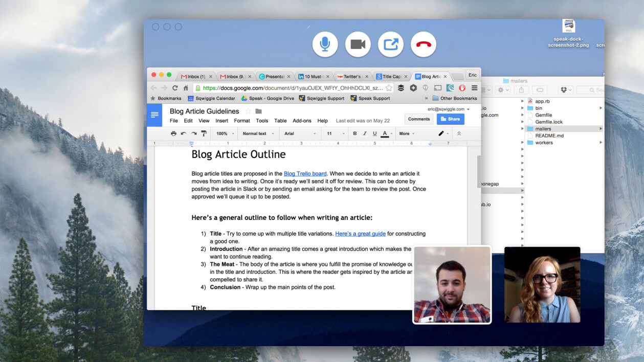Expand the workers folder in Finder
Image resolution: width=644 pixels, height=362 pixels.
(522, 143)
